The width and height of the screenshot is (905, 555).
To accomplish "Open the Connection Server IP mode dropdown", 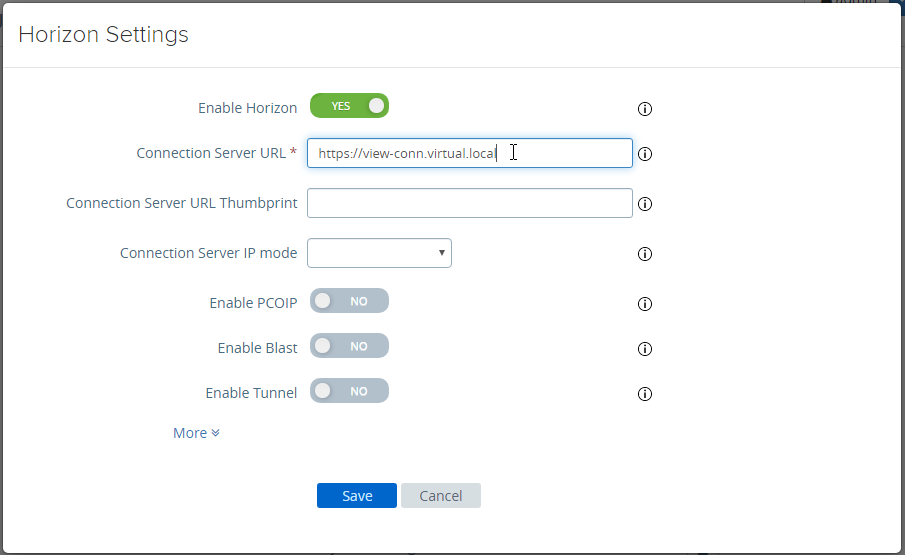I will tap(379, 253).
